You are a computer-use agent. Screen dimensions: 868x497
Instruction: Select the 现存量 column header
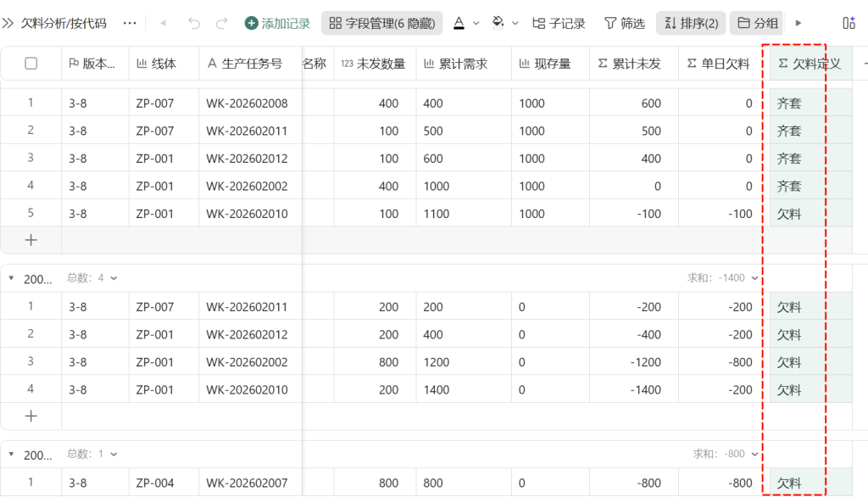(551, 64)
